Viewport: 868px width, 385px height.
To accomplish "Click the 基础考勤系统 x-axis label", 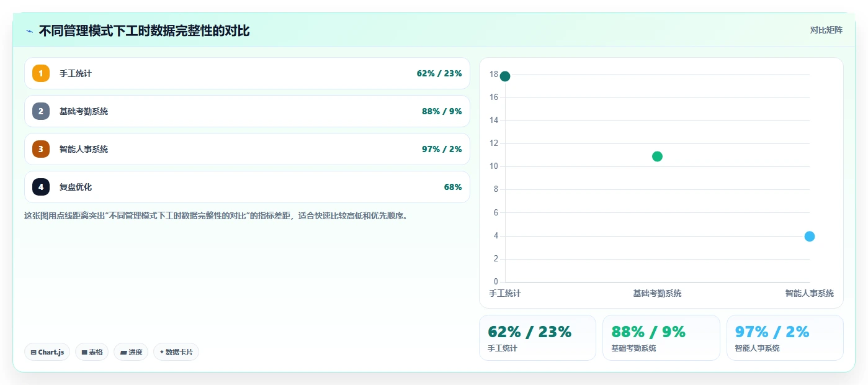I will point(657,293).
